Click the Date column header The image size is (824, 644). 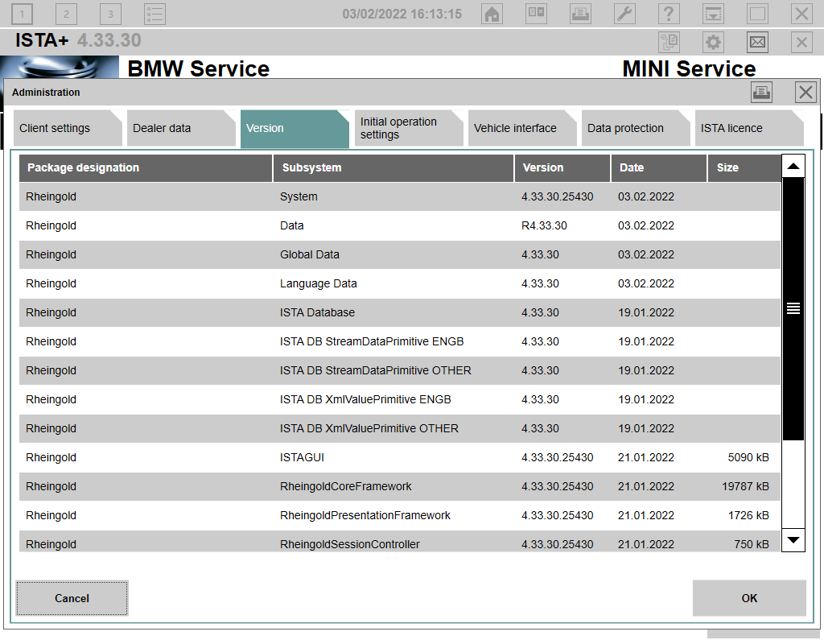click(659, 167)
